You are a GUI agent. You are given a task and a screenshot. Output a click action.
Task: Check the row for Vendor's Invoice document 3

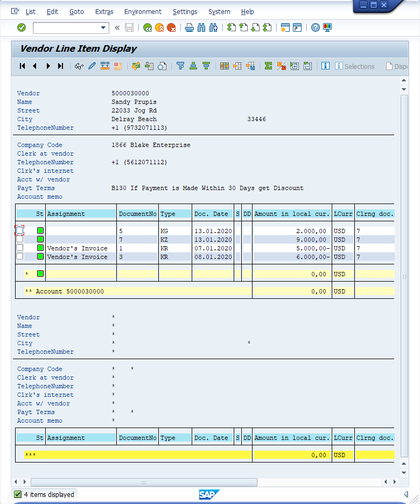tap(20, 256)
